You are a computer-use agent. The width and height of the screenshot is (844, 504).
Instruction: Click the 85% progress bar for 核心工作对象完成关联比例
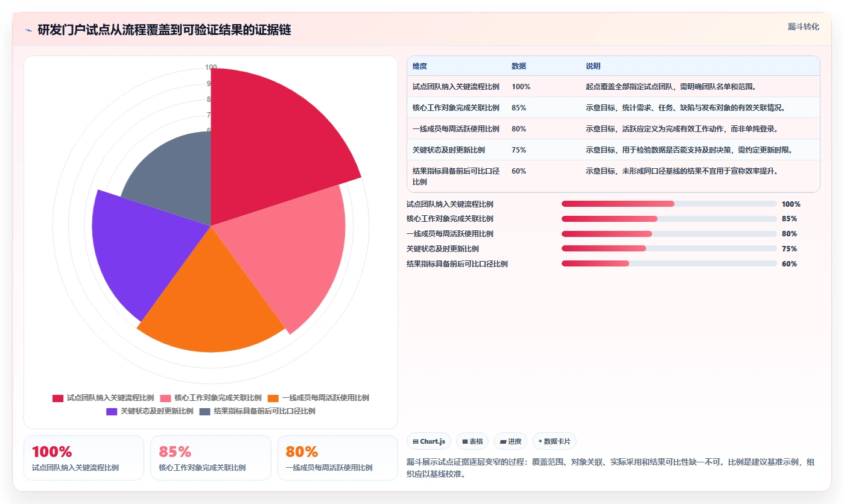669,219
